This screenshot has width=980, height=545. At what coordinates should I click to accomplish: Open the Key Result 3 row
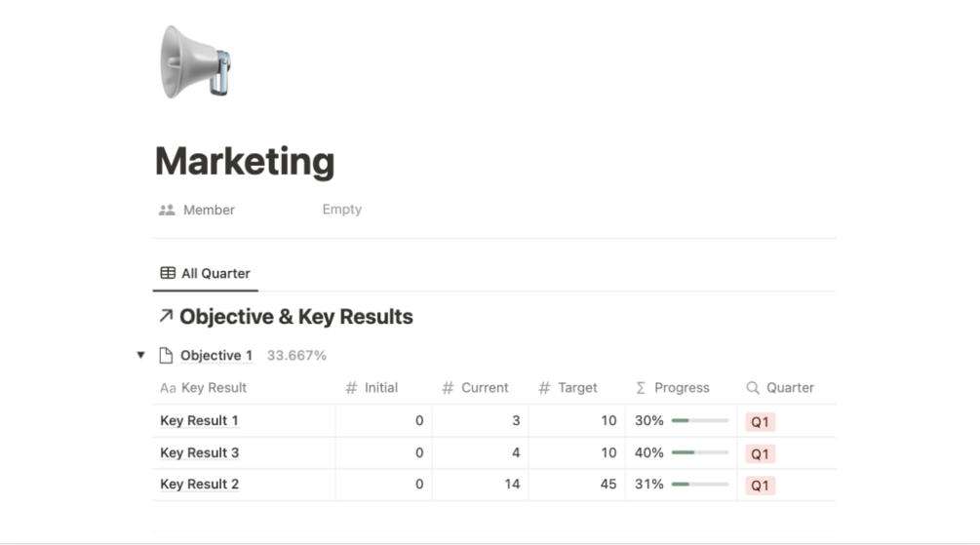point(200,453)
